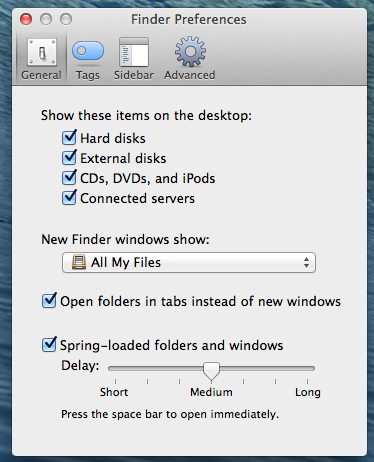Screen dimensions: 374x462
Task: Click the 'New Finder windows show:' label
Action: point(125,240)
